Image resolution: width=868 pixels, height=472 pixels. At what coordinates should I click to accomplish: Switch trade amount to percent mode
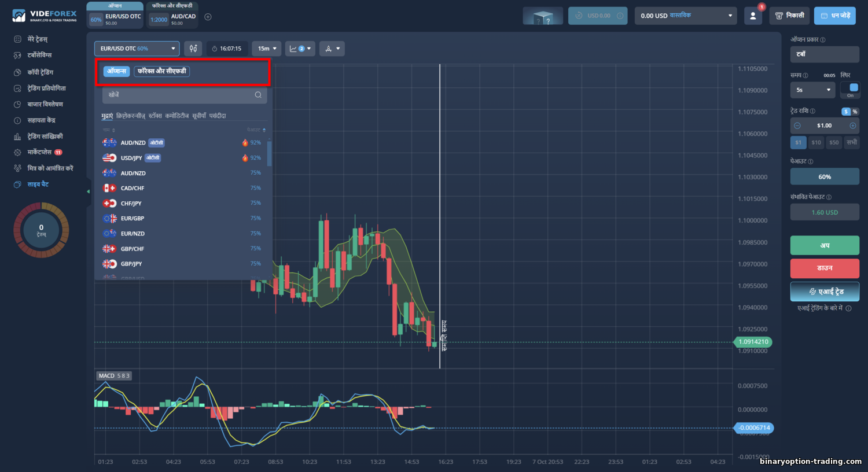(855, 112)
